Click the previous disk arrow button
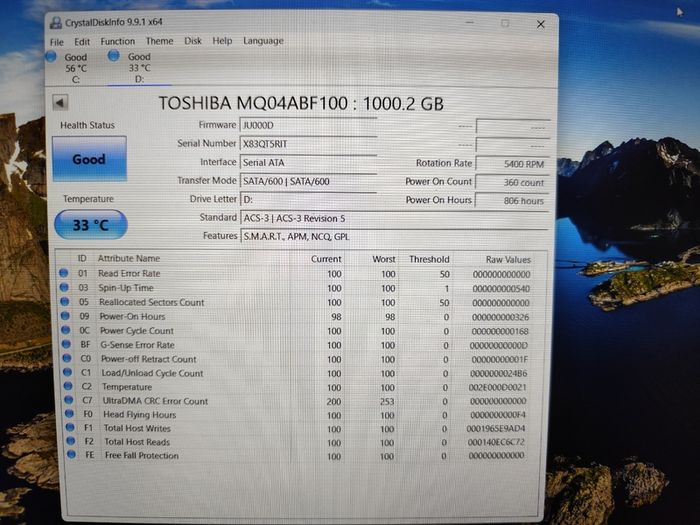Image resolution: width=700 pixels, height=525 pixels. (x=60, y=103)
